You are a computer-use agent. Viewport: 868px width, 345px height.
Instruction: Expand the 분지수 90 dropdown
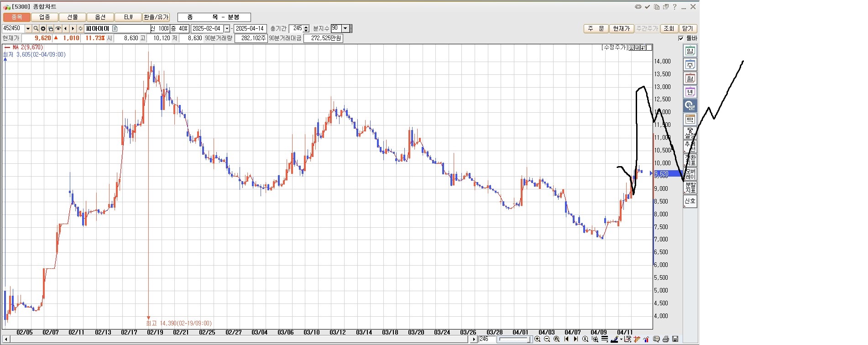point(345,28)
